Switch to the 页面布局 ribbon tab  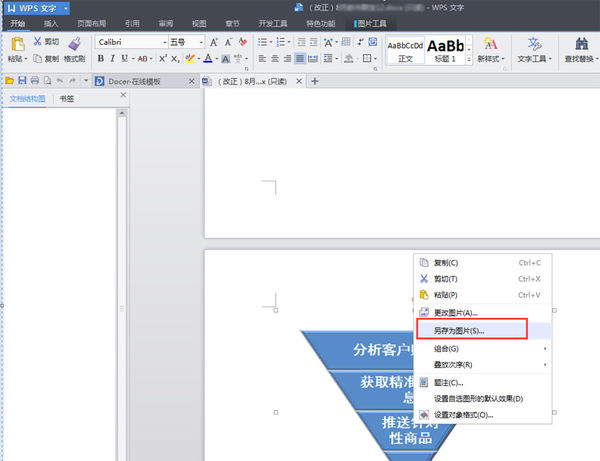click(91, 24)
